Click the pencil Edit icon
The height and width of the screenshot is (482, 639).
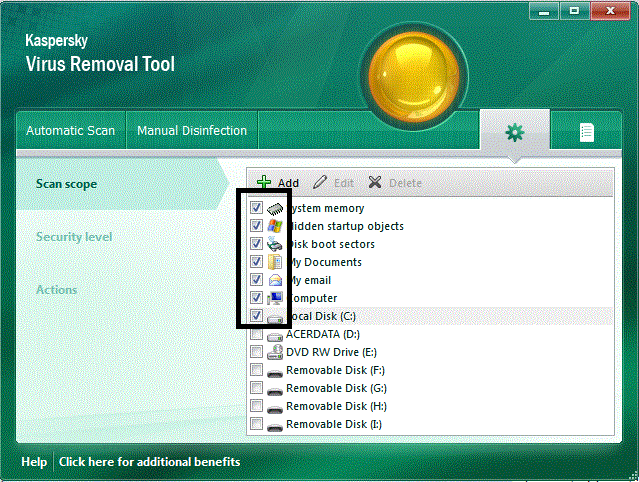point(320,182)
